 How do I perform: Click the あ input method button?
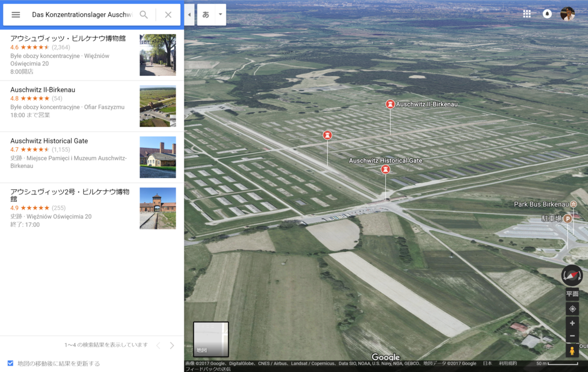pyautogui.click(x=206, y=14)
